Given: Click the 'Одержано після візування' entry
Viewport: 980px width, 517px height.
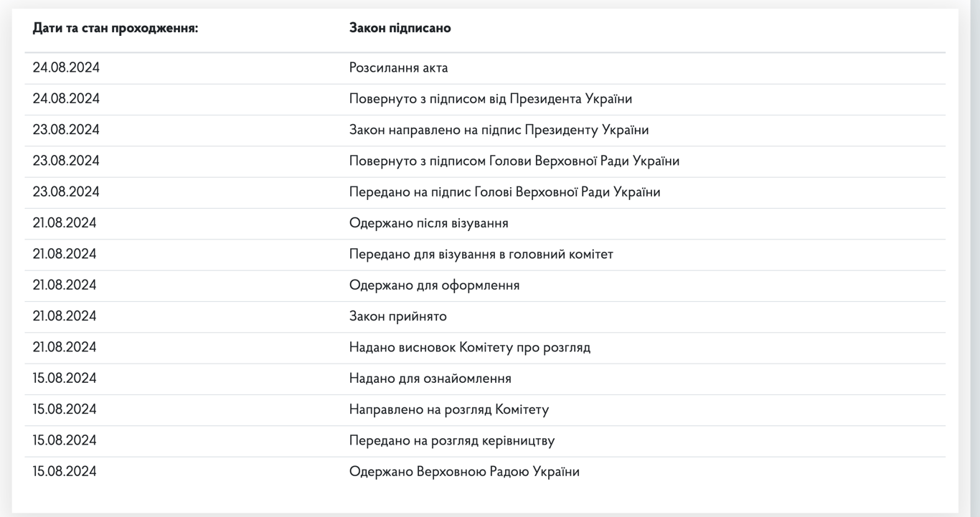Looking at the screenshot, I should [428, 223].
